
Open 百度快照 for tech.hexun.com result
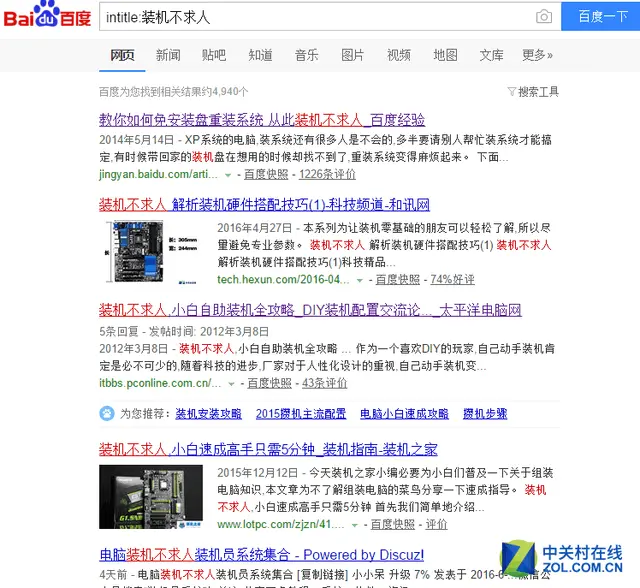click(398, 280)
